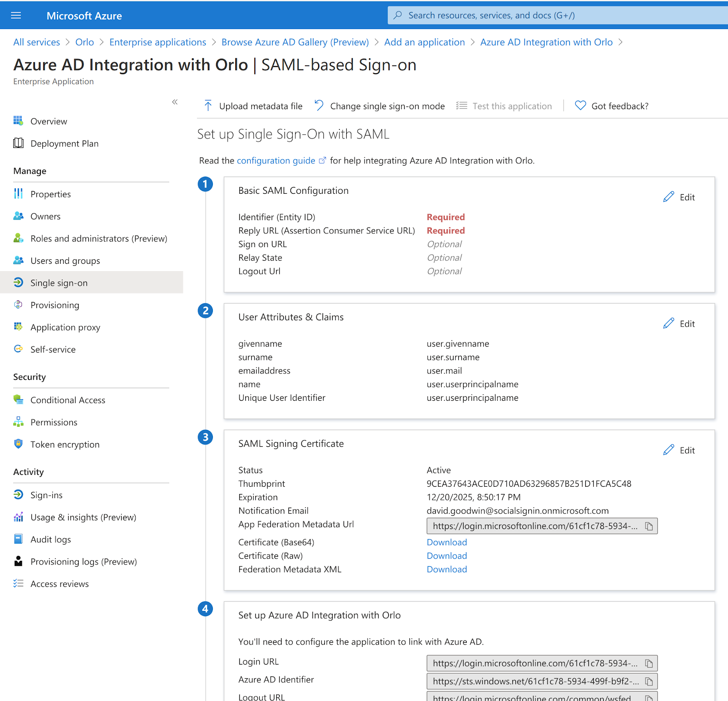
Task: Copy the Login URL value
Action: coord(649,664)
